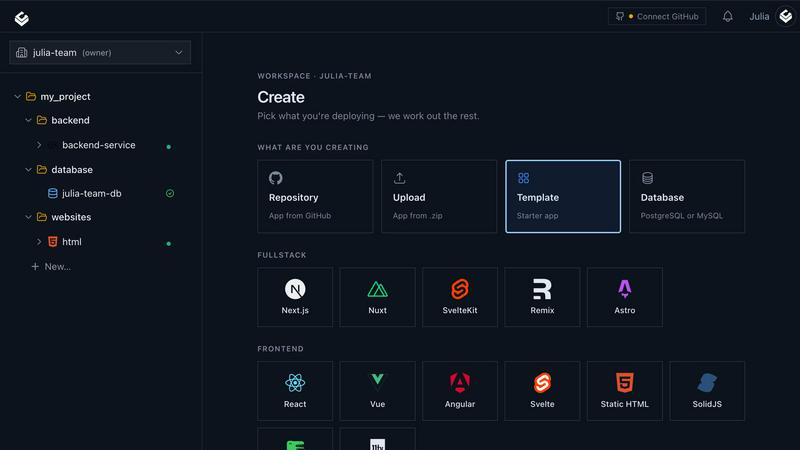The width and height of the screenshot is (800, 450).
Task: Click the 'my_project' folder label
Action: pyautogui.click(x=65, y=96)
